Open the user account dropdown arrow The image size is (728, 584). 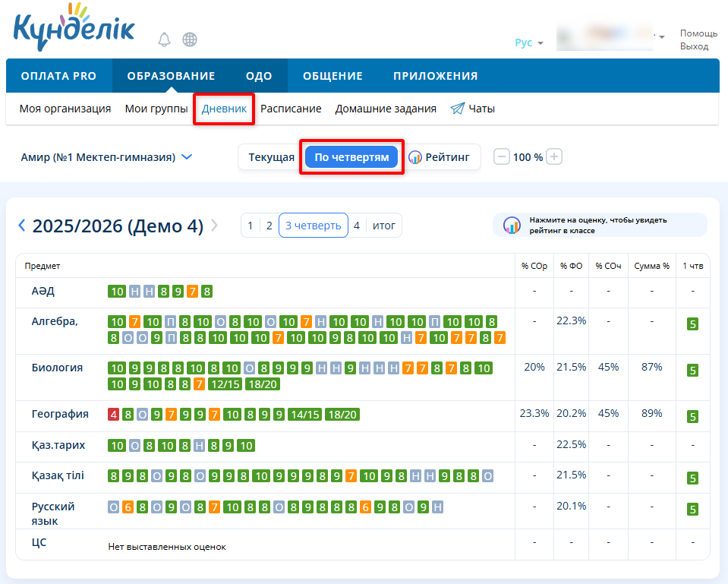point(662,36)
